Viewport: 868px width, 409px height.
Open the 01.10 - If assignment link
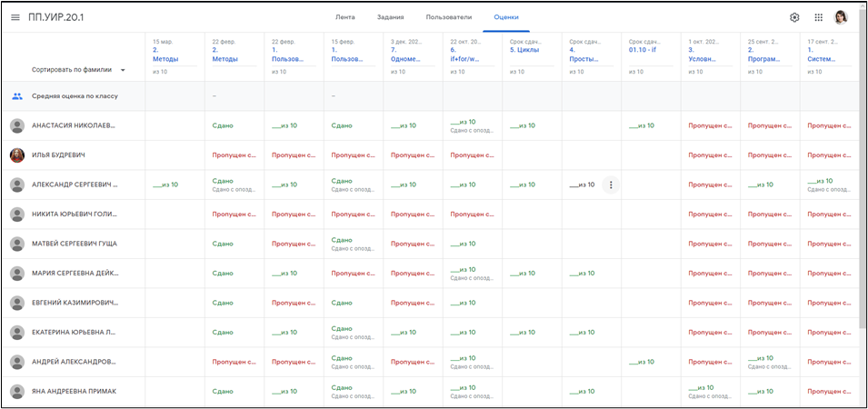642,50
